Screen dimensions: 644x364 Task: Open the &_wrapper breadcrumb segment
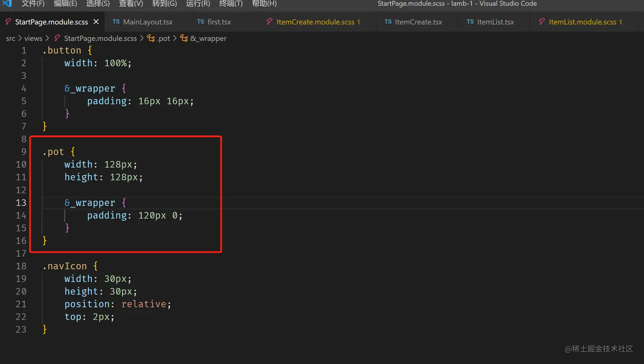(x=208, y=38)
